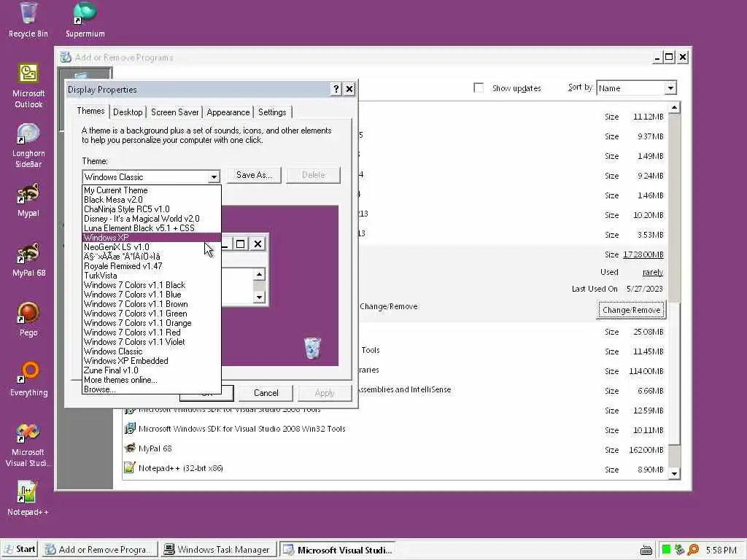Toggle the Show updates checkbox

click(479, 87)
